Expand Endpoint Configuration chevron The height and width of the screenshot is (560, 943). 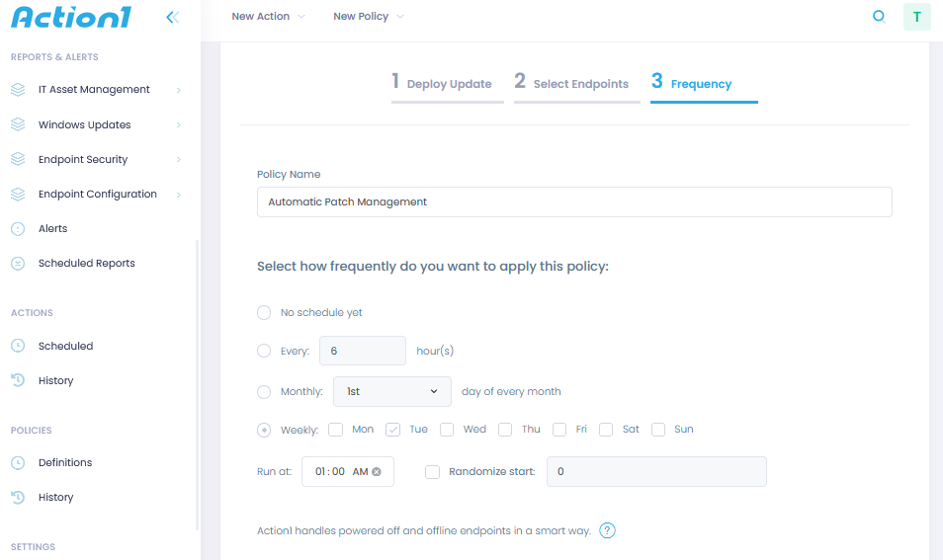[x=179, y=195]
